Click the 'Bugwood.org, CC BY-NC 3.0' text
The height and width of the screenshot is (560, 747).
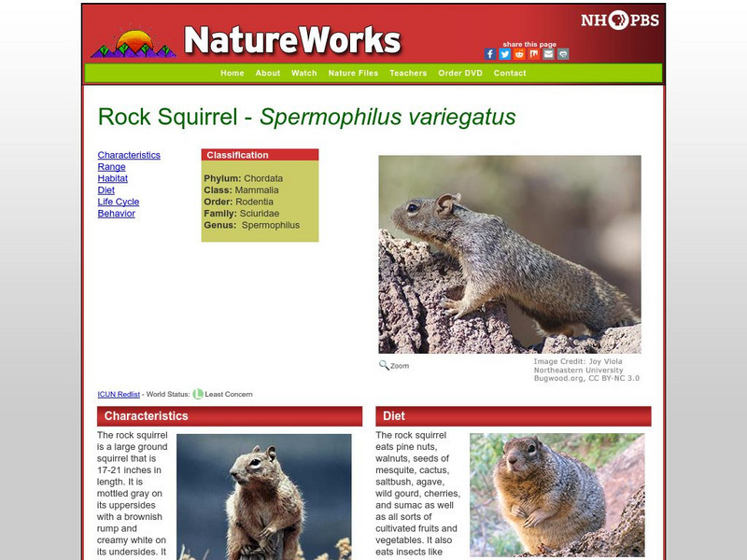[586, 379]
